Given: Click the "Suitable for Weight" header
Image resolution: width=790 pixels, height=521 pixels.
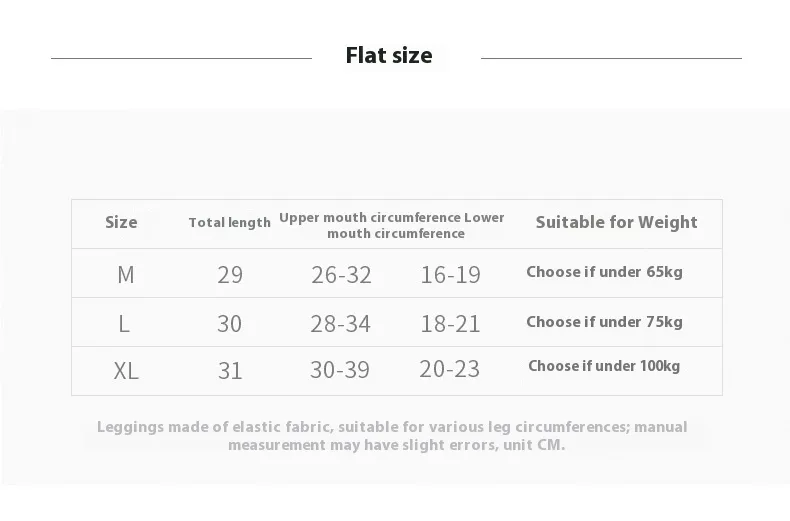Looking at the screenshot, I should pyautogui.click(x=616, y=222).
